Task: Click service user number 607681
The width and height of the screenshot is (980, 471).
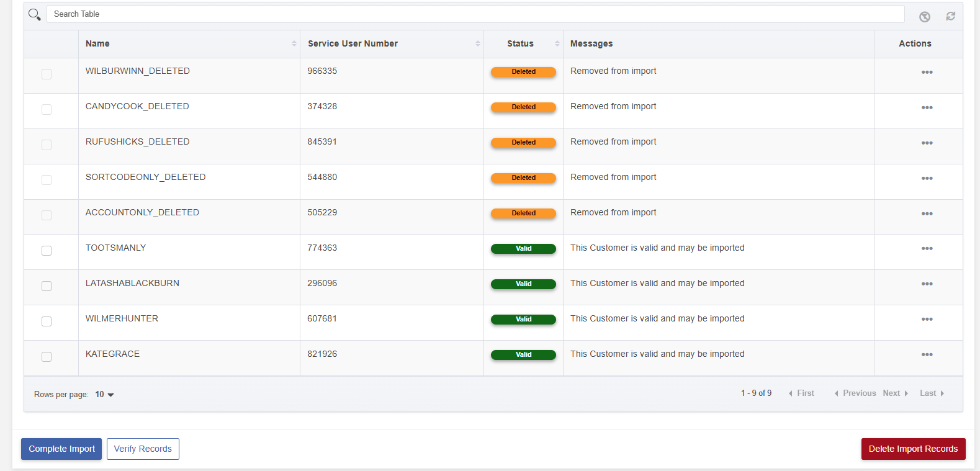Action: click(x=322, y=318)
